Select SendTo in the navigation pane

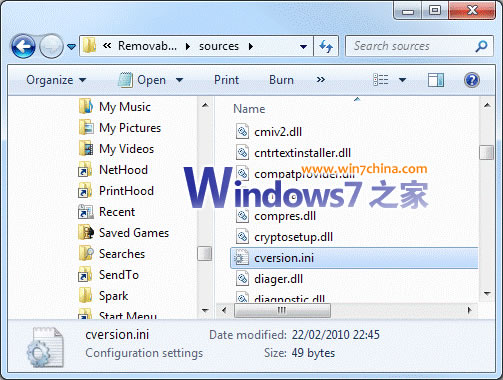point(119,275)
